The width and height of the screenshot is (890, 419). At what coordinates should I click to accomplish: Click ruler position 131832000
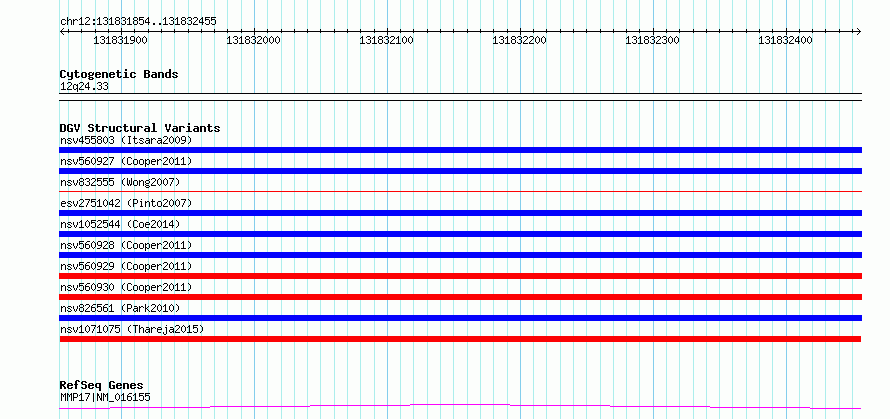click(x=253, y=40)
